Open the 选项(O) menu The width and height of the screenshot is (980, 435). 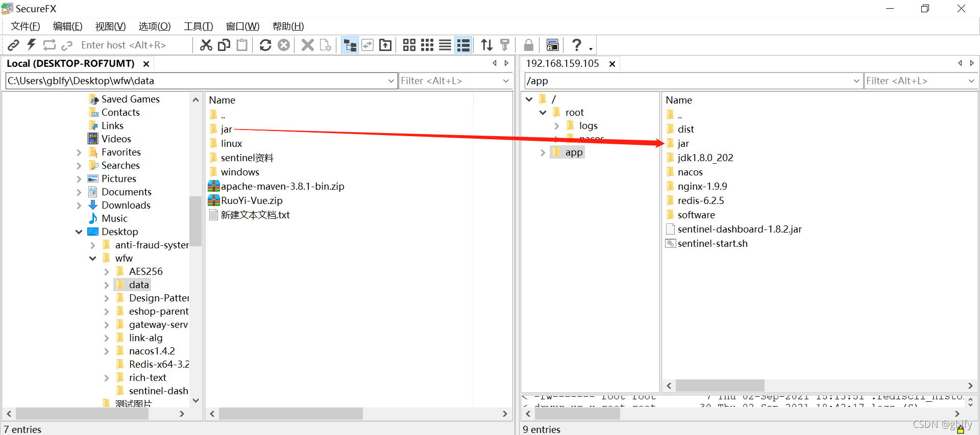(155, 27)
